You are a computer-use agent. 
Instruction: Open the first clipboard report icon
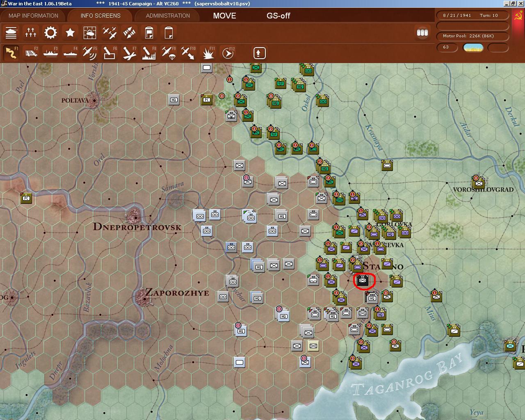(149, 33)
